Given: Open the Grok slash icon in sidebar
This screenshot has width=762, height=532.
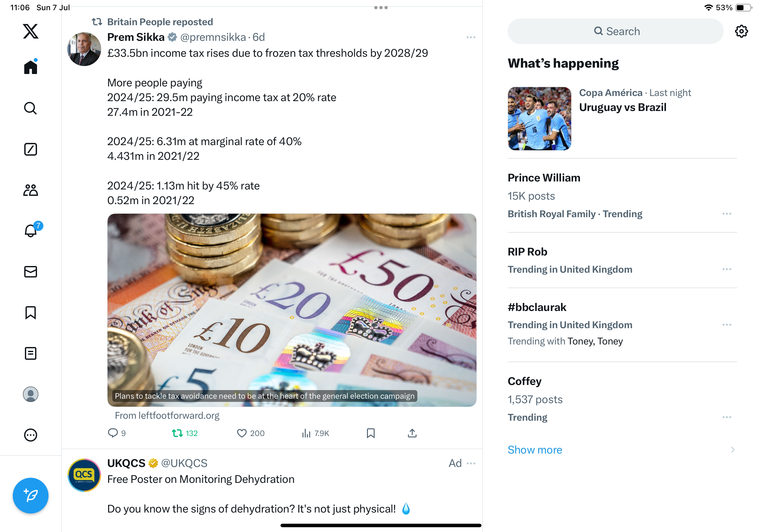Looking at the screenshot, I should coord(31,149).
